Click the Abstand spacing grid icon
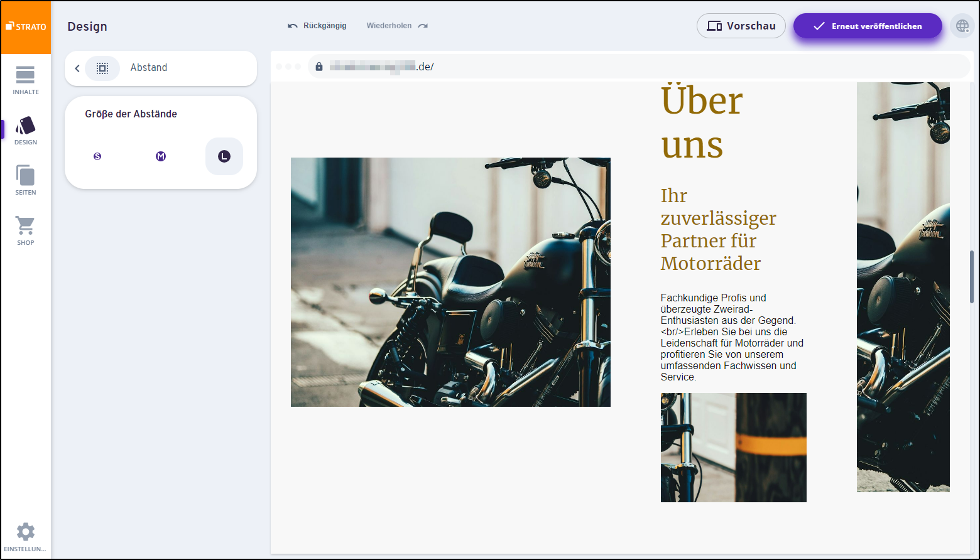The height and width of the screenshot is (560, 980). (x=102, y=68)
